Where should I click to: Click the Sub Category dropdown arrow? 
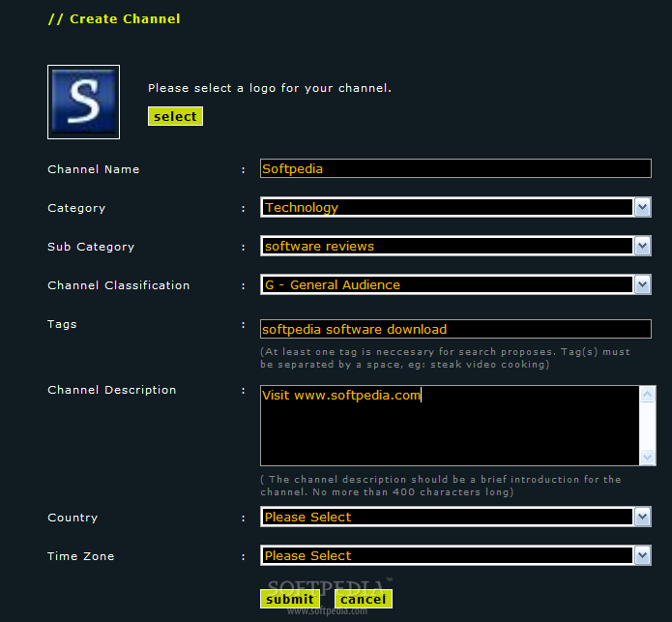point(642,246)
